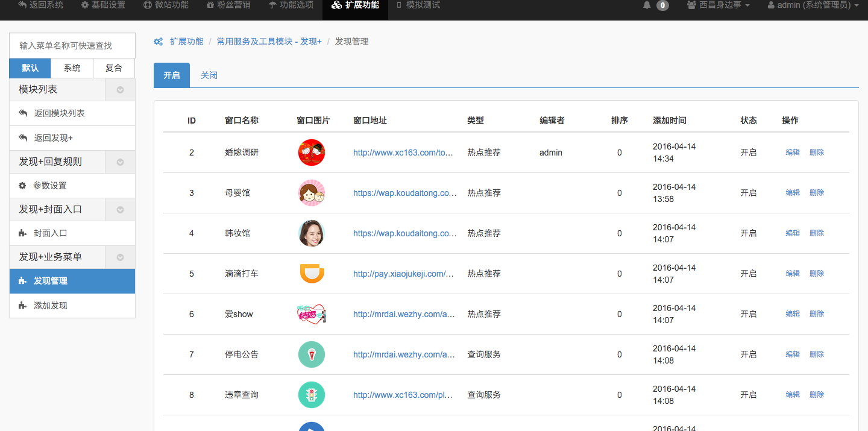The height and width of the screenshot is (431, 868).
Task: Edit the 婚嫁调研 row
Action: (793, 153)
